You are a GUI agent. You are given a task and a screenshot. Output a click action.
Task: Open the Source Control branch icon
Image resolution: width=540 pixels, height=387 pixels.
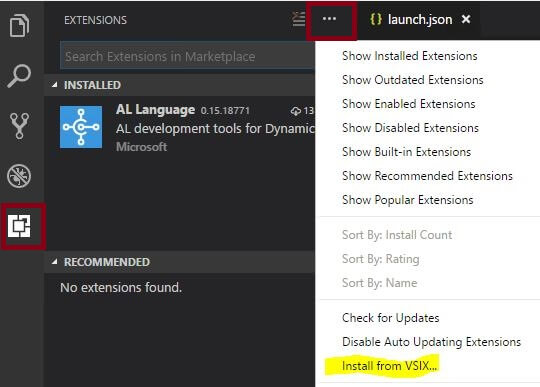20,126
